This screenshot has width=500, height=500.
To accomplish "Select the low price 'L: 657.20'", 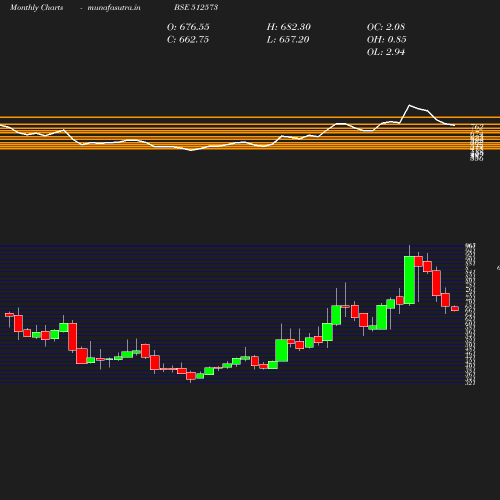I will click(288, 40).
